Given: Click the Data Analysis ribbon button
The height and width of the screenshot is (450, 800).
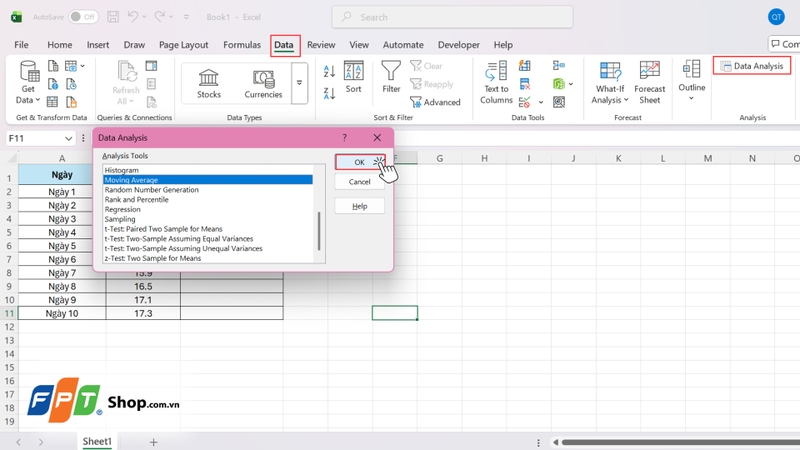Looking at the screenshot, I should pyautogui.click(x=752, y=66).
